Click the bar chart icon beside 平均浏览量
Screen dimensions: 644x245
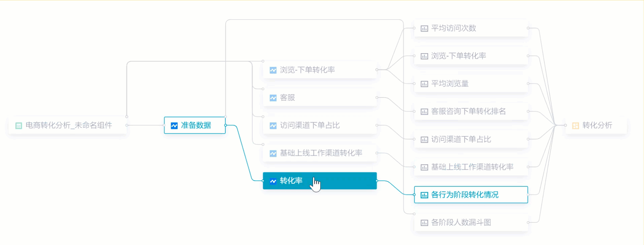[x=424, y=84]
